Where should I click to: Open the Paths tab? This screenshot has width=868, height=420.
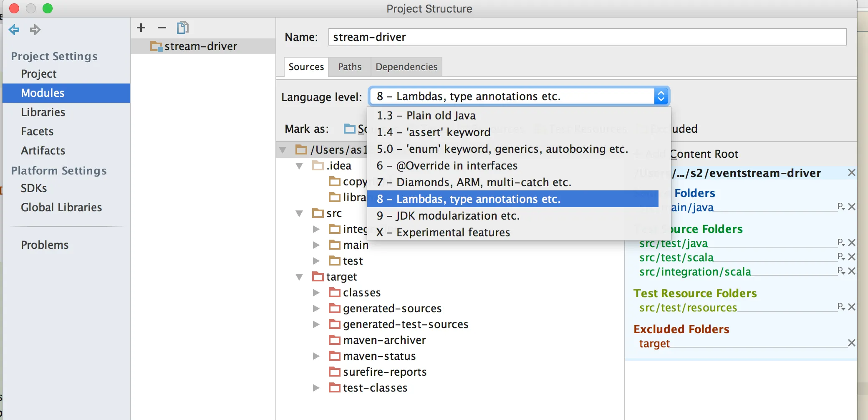[x=349, y=67]
